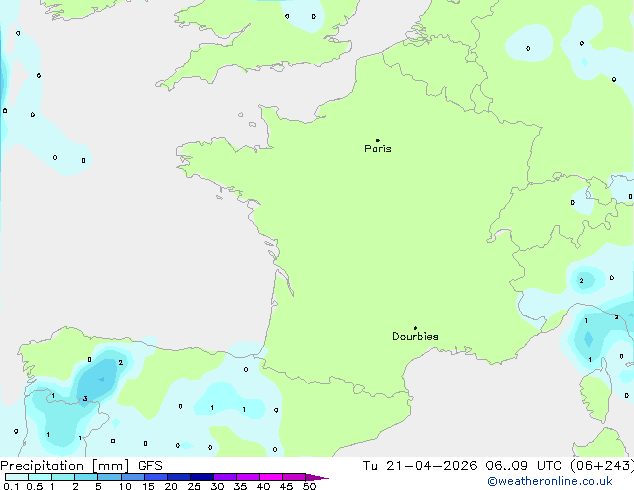Pick the legend swatch starting at 25

click(202, 477)
